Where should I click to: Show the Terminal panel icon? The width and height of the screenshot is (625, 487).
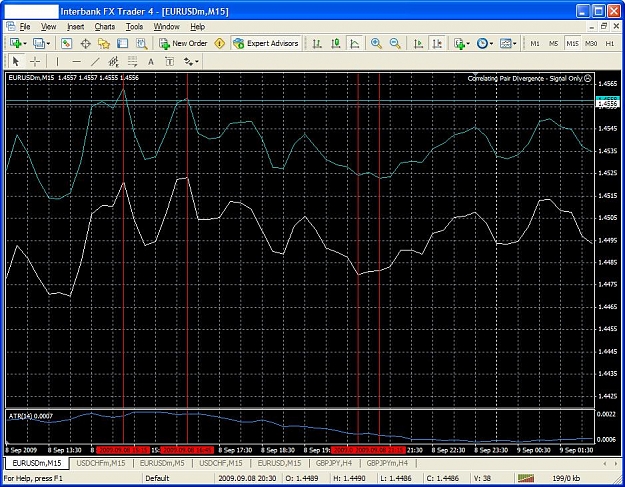tap(122, 43)
